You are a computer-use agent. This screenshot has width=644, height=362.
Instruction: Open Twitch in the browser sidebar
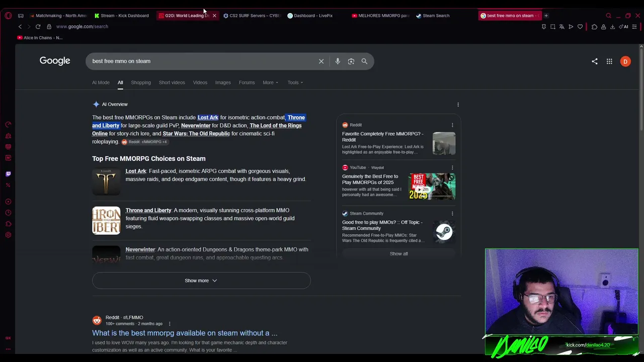click(8, 174)
